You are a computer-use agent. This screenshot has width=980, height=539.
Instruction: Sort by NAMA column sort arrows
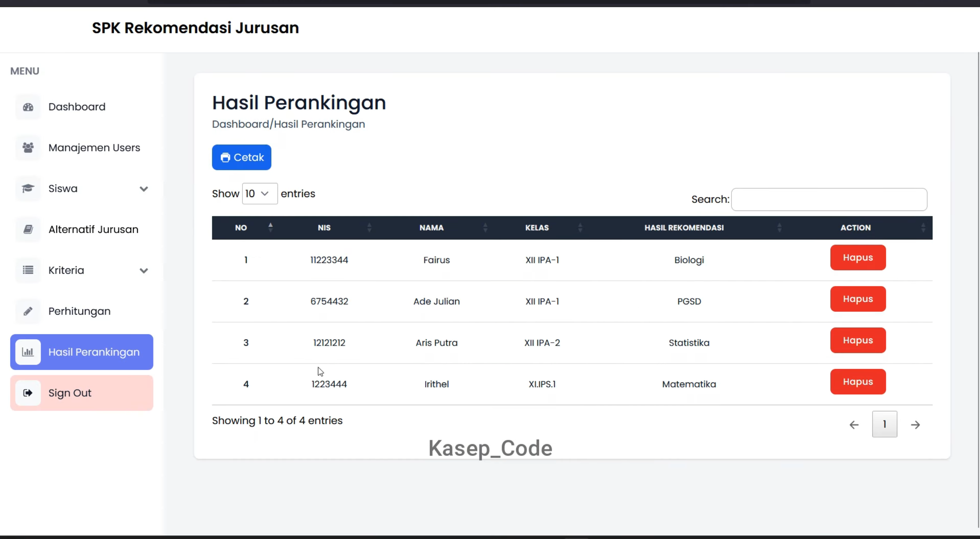point(485,227)
